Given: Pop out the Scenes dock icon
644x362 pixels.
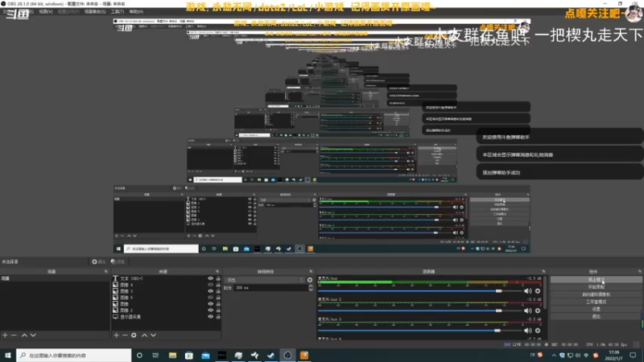Looking at the screenshot, I should click(106, 272).
